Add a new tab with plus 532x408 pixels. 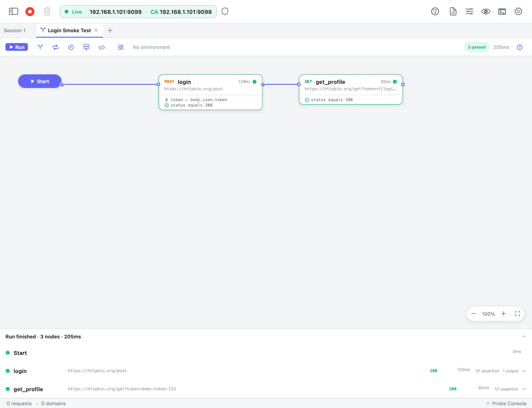click(x=110, y=30)
